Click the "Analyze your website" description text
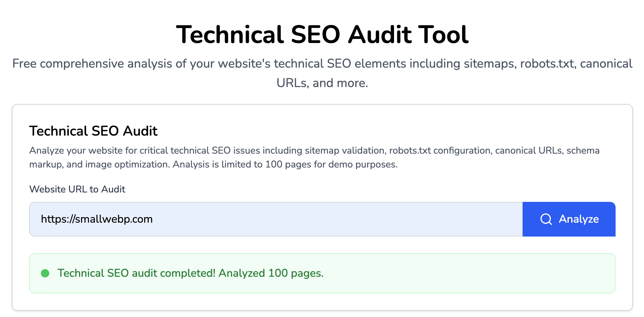 [x=76, y=151]
